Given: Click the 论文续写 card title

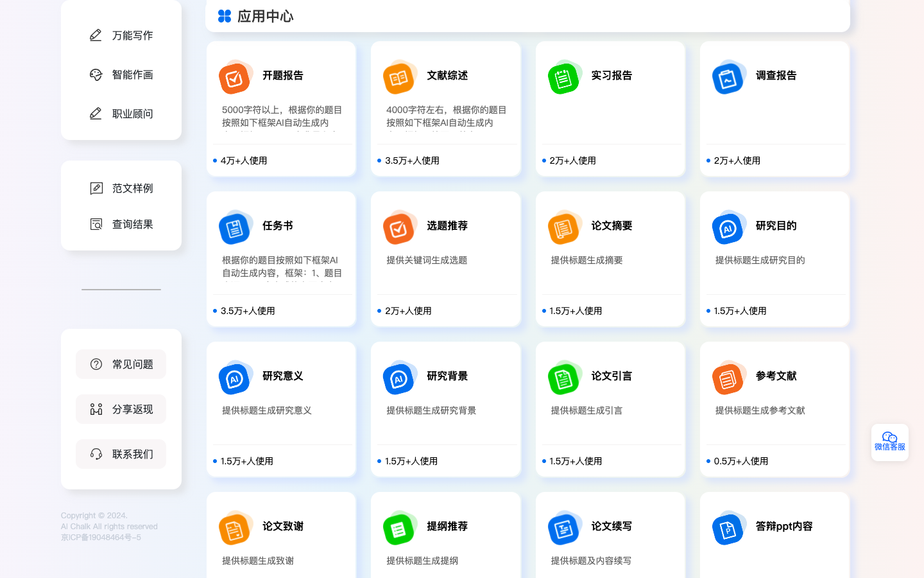Looking at the screenshot, I should 612,526.
